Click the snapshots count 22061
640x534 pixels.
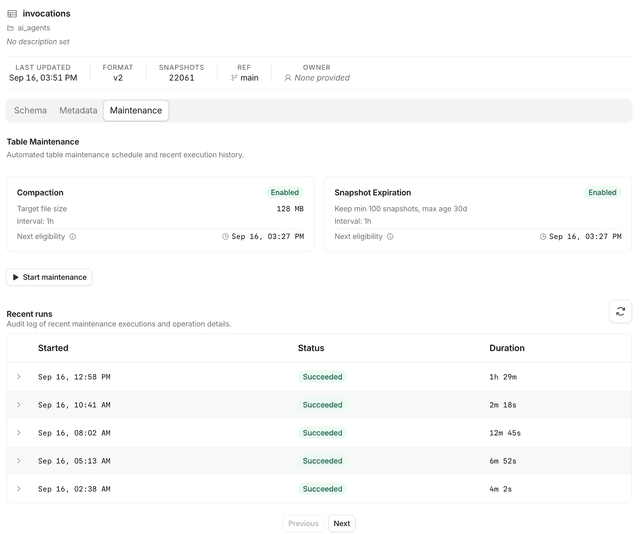tap(182, 78)
